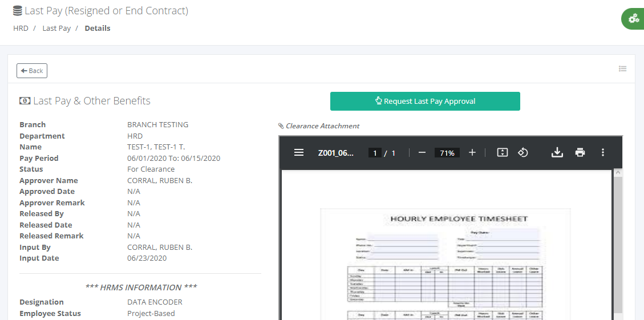Select the designation DATA ENCODER
Screen dimensions: 644x320
[x=155, y=302]
